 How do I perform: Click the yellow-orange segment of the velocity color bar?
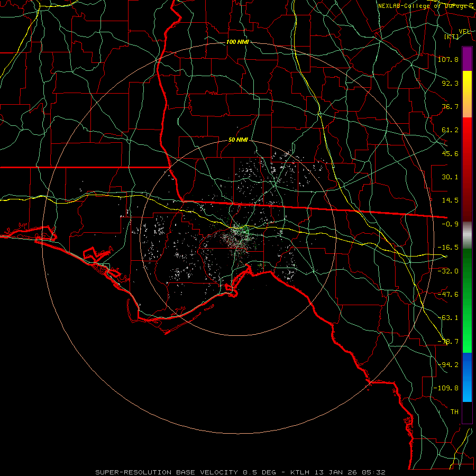467,94
